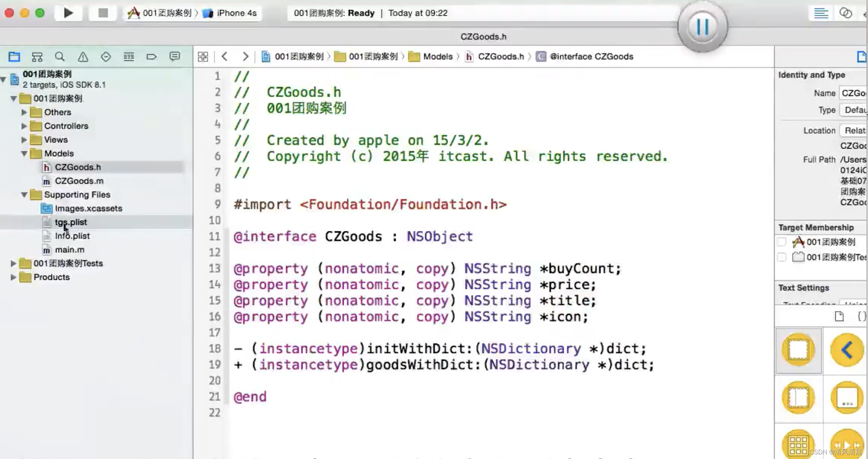Collapse the Models folder
Viewport: 868px width, 459px height.
point(24,154)
